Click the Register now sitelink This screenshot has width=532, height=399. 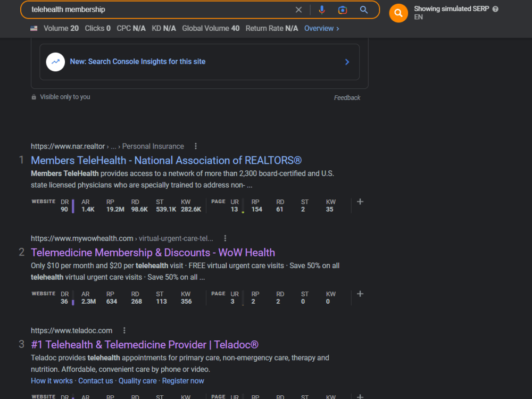[x=183, y=381]
